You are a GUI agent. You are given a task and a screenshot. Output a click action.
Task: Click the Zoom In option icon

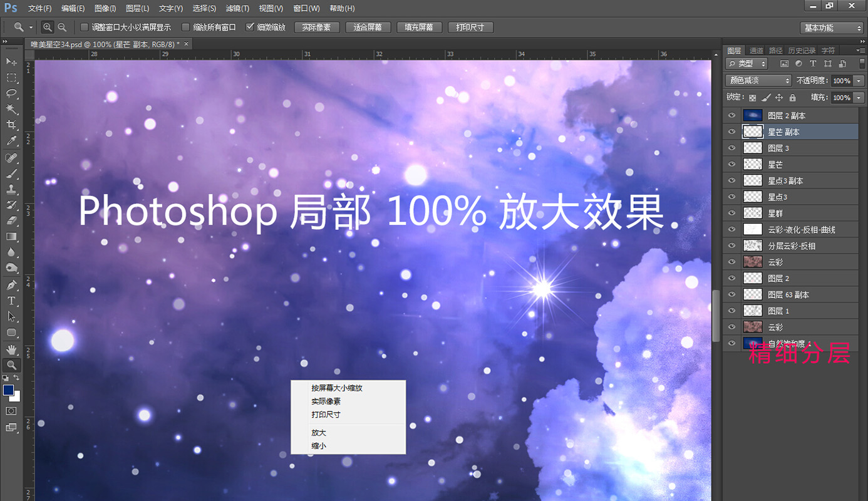[x=48, y=28]
